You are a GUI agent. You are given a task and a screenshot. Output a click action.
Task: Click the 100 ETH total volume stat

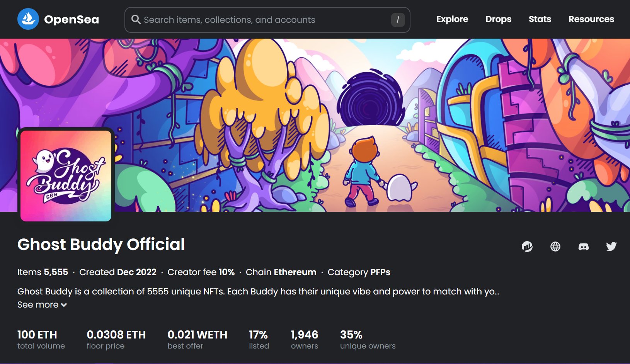(41, 340)
